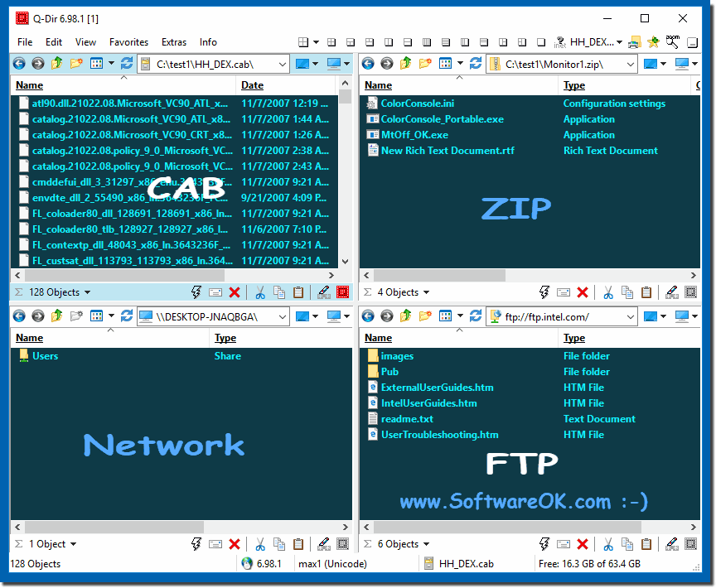This screenshot has height=588, width=716.
Task: Open the Edit menu
Action: tap(54, 42)
